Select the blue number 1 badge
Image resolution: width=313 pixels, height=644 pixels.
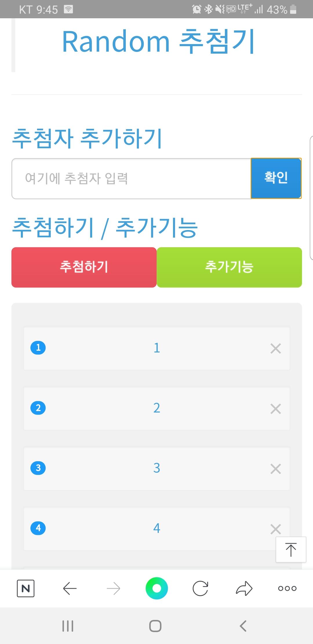coord(38,348)
